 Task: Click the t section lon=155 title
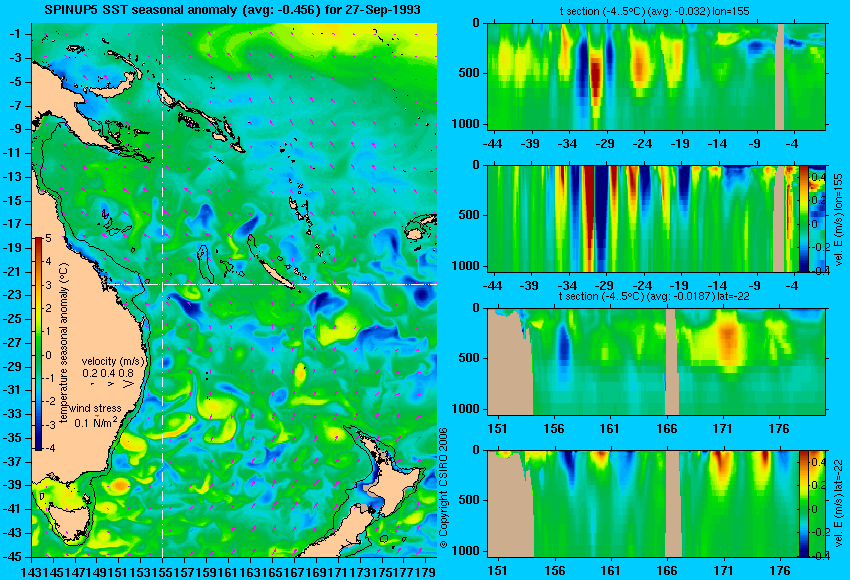tap(655, 11)
